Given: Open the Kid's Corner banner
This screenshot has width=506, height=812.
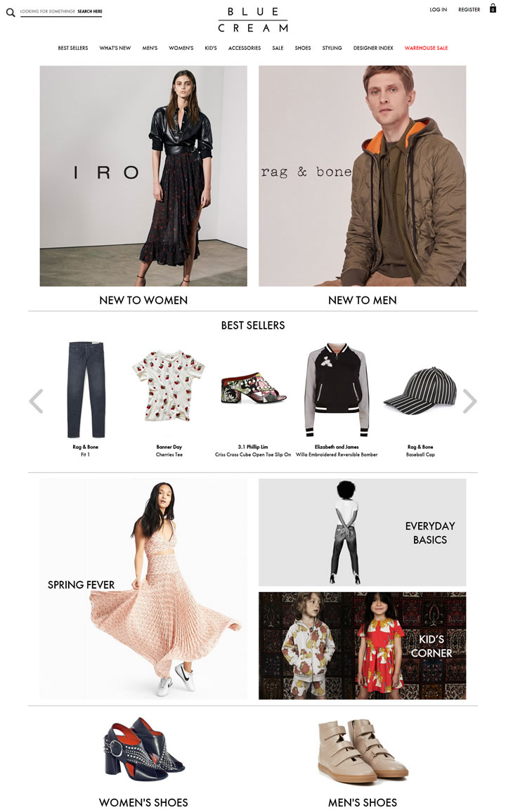Looking at the screenshot, I should (x=362, y=646).
